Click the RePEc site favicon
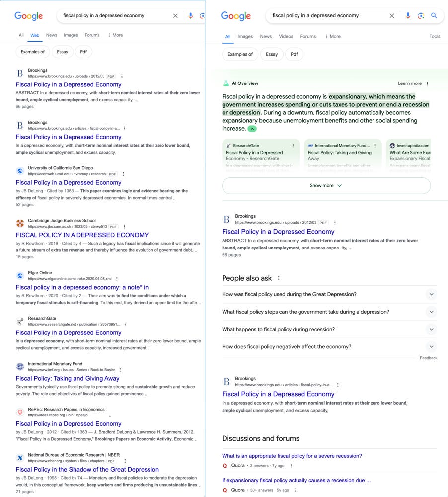 pos(20,412)
